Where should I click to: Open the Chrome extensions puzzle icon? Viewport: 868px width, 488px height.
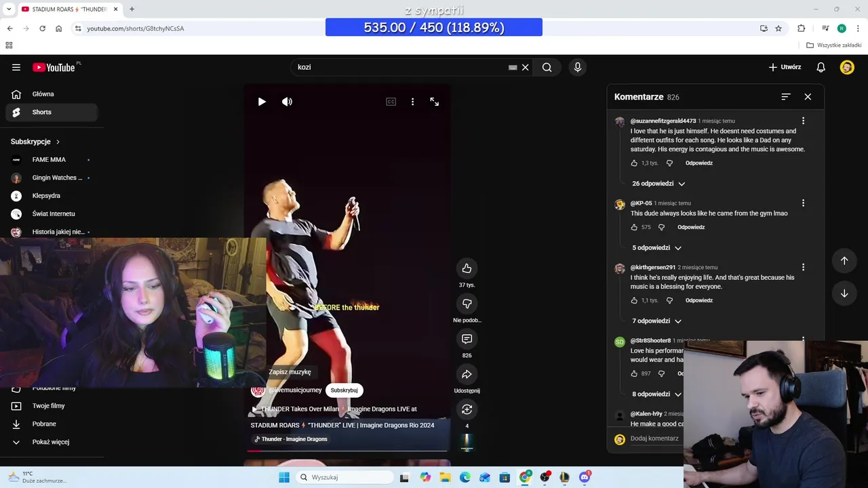click(x=802, y=28)
